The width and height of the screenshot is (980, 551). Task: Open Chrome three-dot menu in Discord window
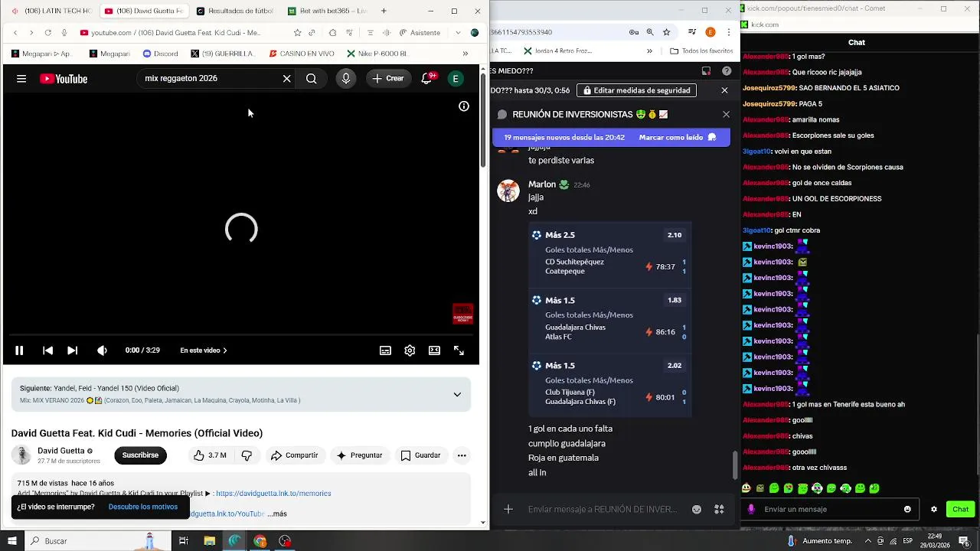(x=727, y=32)
